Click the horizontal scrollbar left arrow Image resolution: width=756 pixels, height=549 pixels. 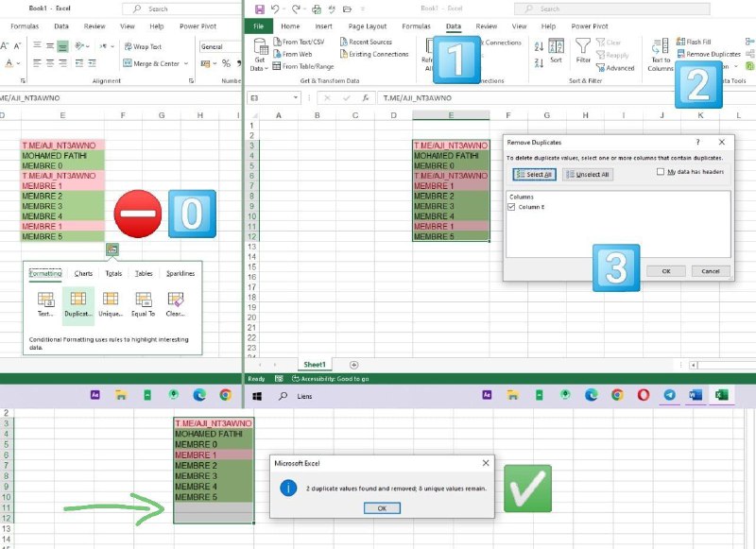pyautogui.click(x=693, y=365)
